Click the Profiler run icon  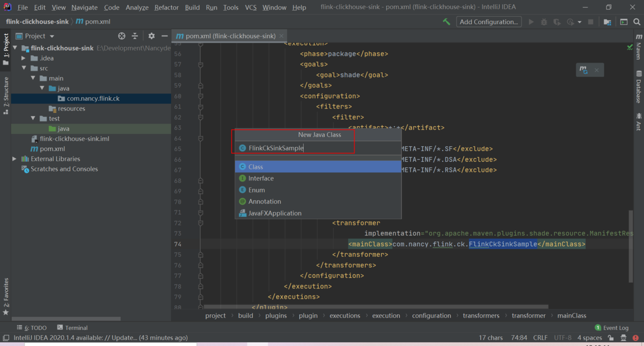tap(570, 22)
